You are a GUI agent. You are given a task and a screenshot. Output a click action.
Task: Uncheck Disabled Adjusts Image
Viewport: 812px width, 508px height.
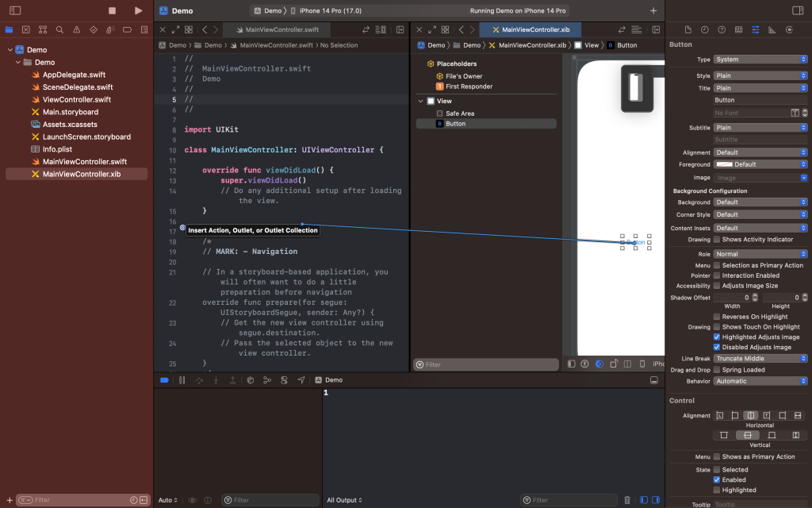[717, 348]
